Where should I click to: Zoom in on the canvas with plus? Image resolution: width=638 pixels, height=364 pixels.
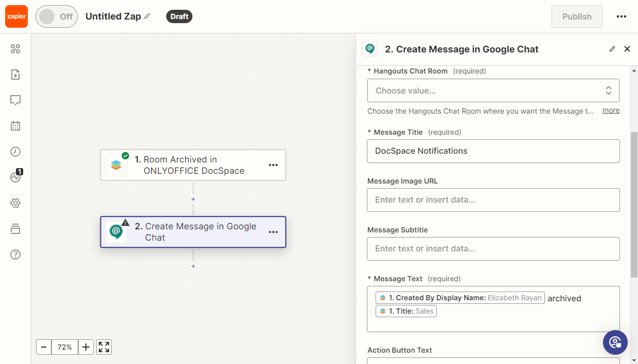click(x=86, y=347)
